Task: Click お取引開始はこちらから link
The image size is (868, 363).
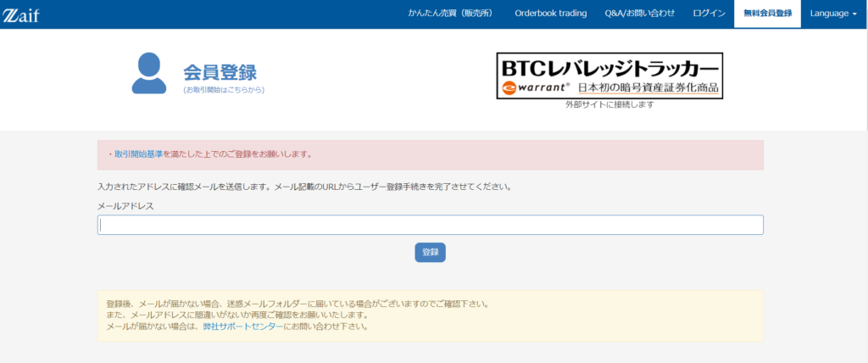Action: (224, 90)
